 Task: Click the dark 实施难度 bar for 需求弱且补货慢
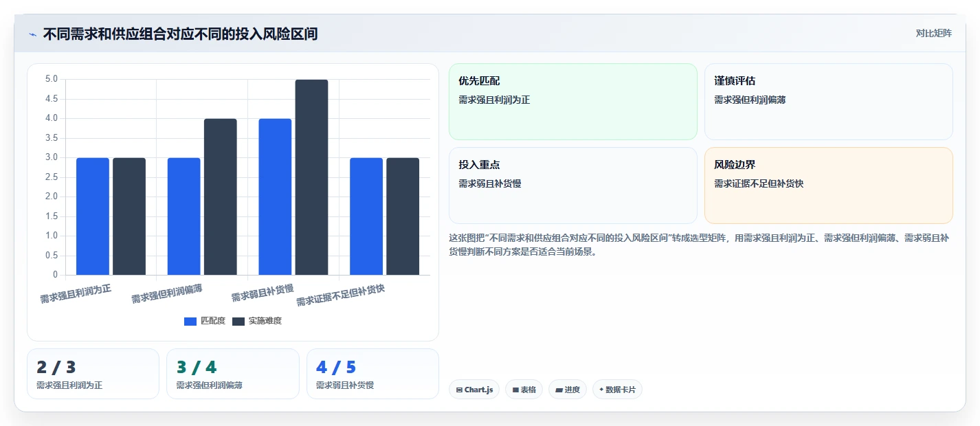coord(311,177)
